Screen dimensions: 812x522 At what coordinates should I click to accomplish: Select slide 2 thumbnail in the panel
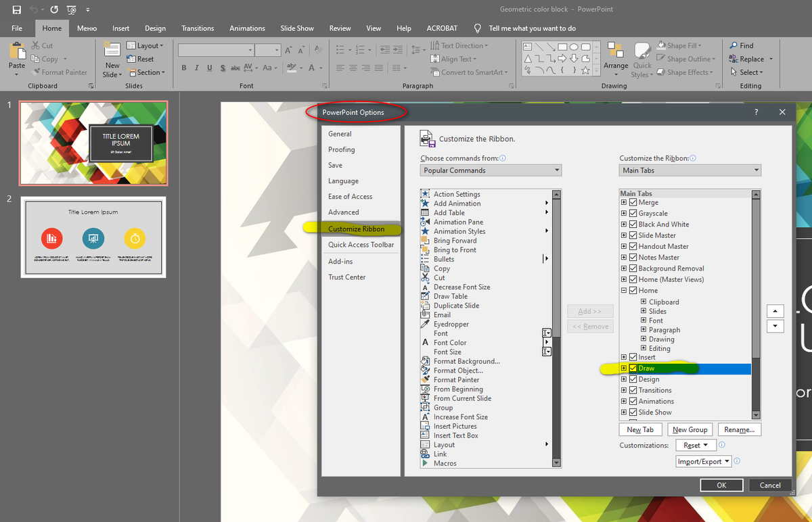[x=93, y=237]
